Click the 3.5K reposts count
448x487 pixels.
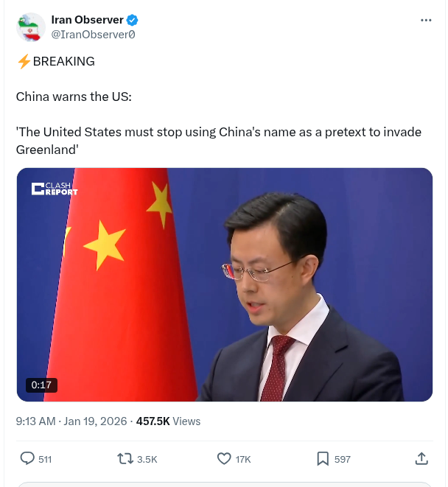pos(147,459)
